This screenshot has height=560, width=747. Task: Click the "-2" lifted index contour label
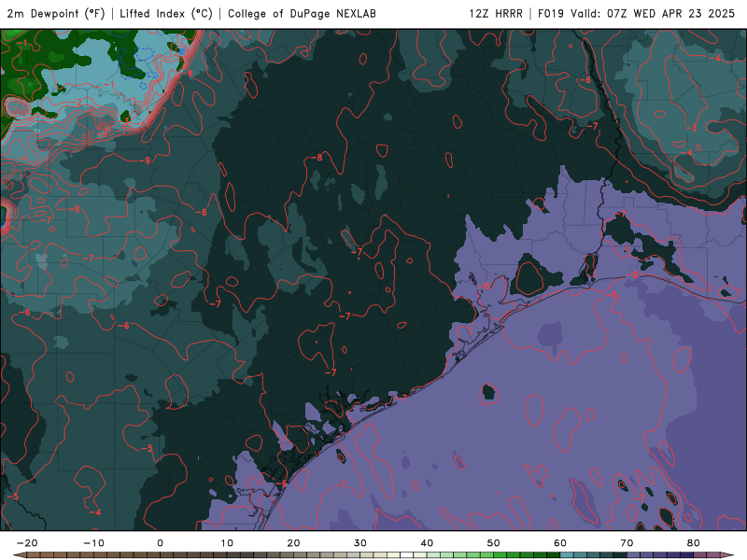click(x=77, y=103)
